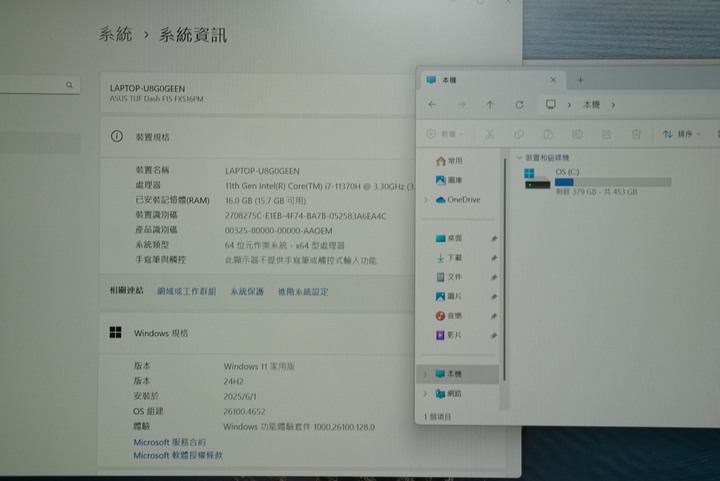Close the 本機 tab in File Explorer
Screen dimensions: 720x481
[x=553, y=80]
